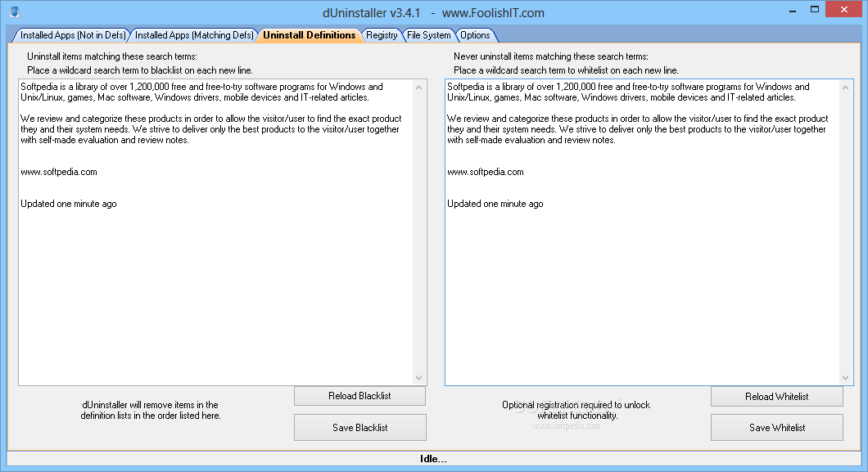This screenshot has height=472, width=868.
Task: Click the 'Idle...' status bar text
Action: pyautogui.click(x=433, y=459)
